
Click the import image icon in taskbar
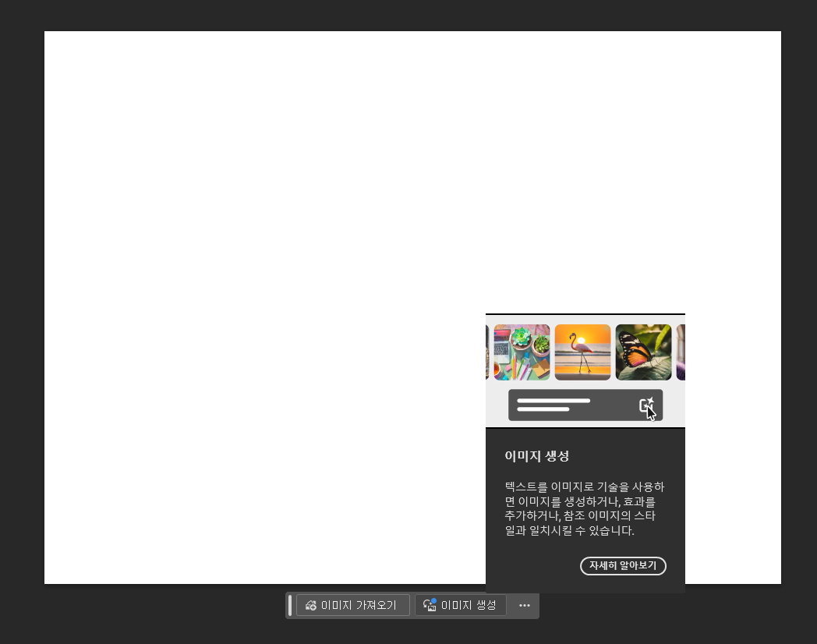click(311, 605)
